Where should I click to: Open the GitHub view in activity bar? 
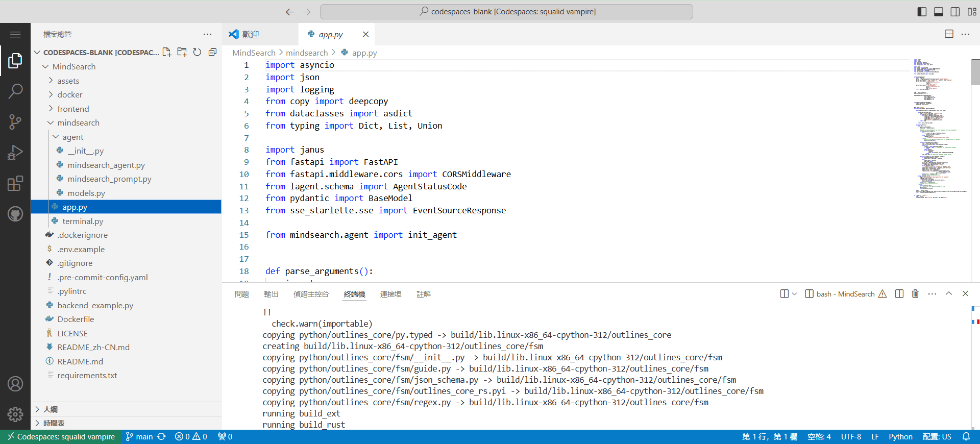coord(15,214)
